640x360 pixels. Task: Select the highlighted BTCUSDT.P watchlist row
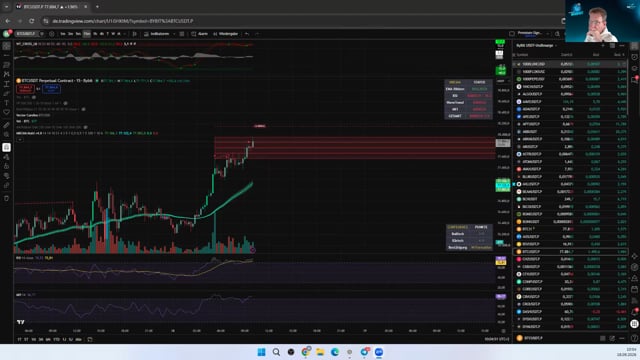coord(570,252)
